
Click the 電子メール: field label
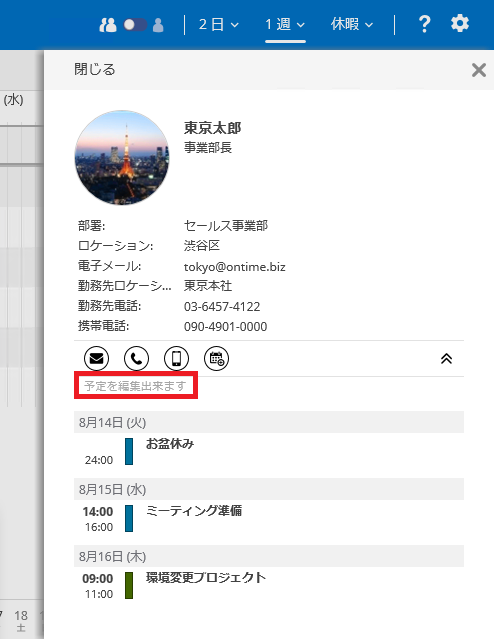pos(109,266)
